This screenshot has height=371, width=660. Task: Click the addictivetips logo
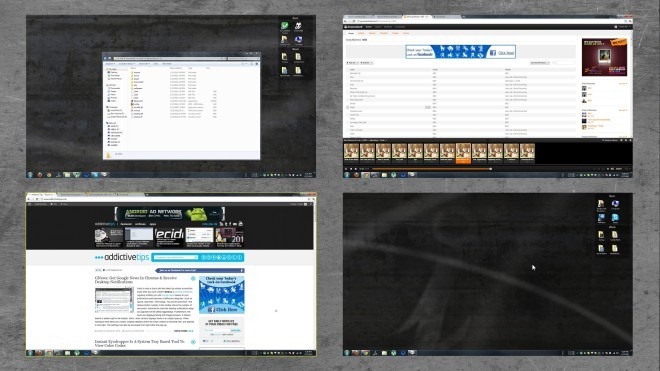[122, 257]
